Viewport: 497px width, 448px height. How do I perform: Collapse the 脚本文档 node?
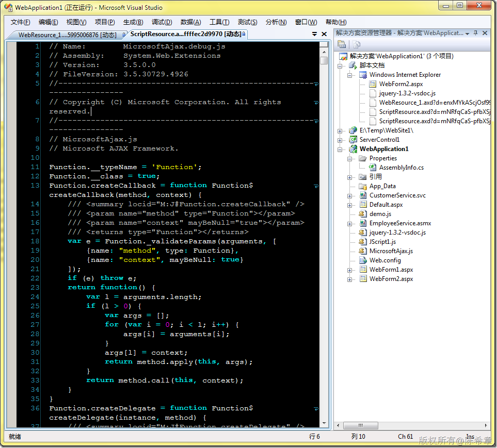(340, 66)
